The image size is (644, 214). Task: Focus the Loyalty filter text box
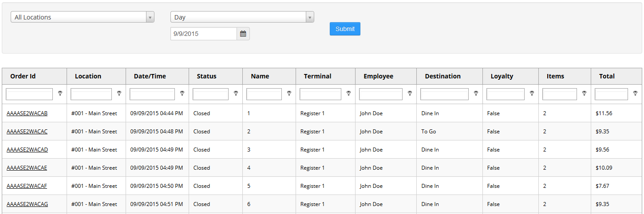point(506,94)
